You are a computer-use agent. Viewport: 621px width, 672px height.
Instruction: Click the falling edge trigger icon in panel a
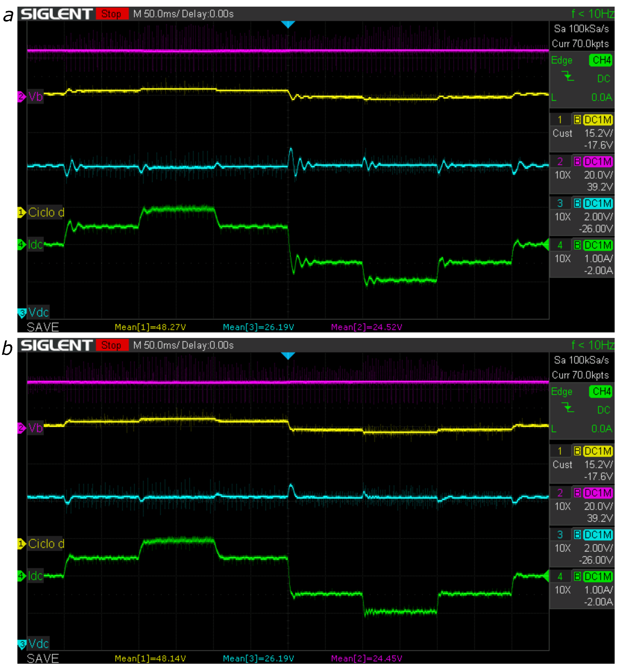coord(568,77)
